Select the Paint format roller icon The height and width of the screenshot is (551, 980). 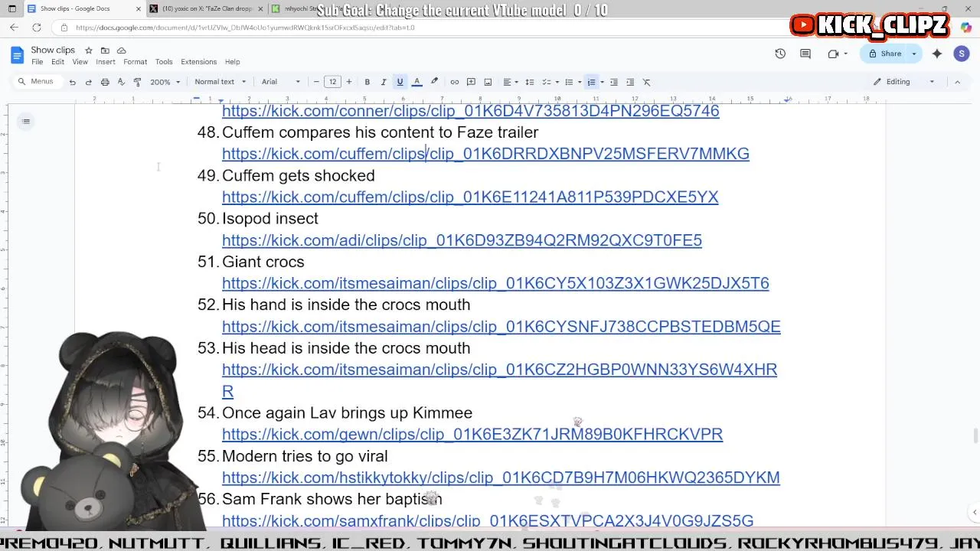tap(137, 82)
